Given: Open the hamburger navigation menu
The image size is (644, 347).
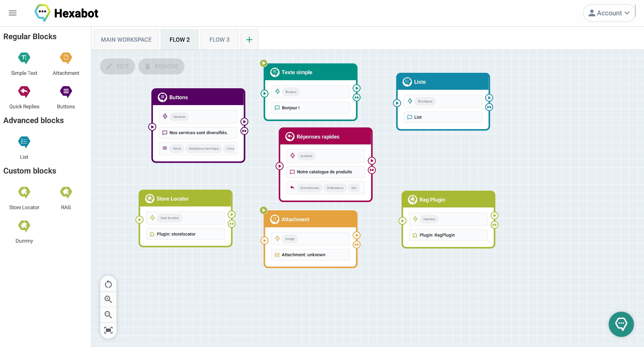Looking at the screenshot, I should [12, 13].
